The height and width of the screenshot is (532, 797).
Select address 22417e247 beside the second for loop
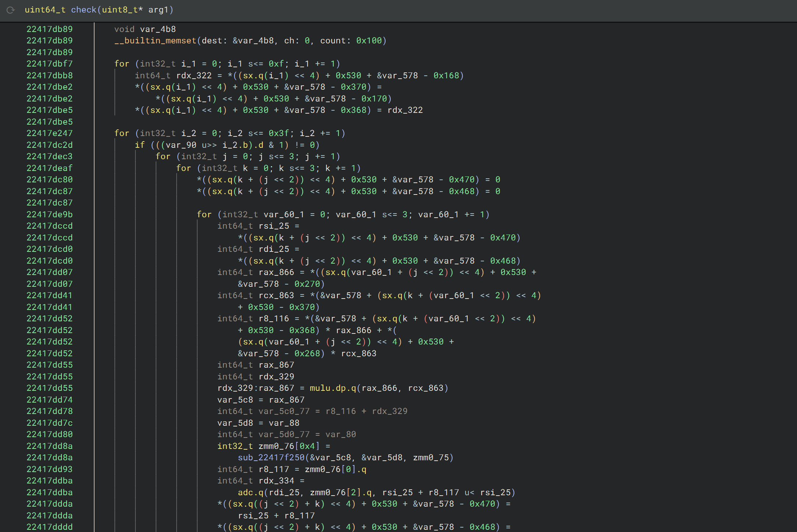pos(49,133)
